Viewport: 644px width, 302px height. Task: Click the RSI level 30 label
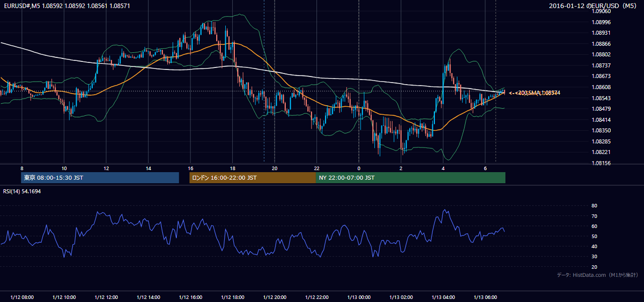click(x=594, y=256)
